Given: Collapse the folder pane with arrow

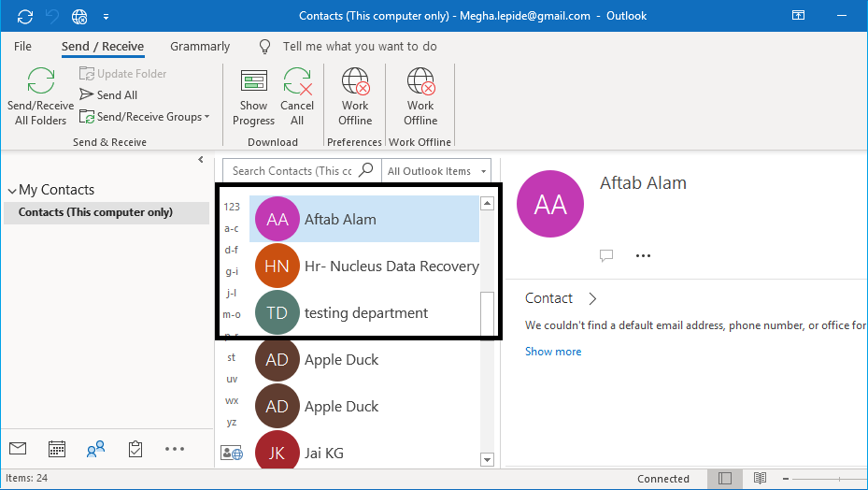Looking at the screenshot, I should click(200, 160).
